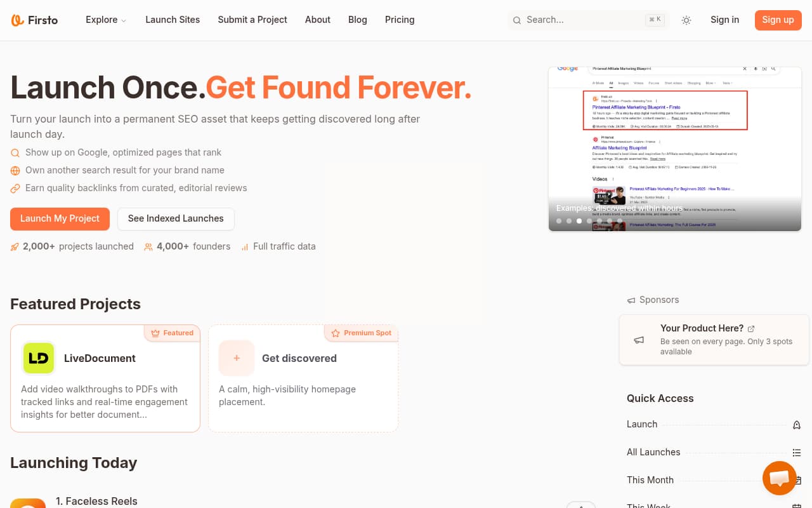
Task: Click the rocket icon beside Launch
Action: [x=797, y=425]
